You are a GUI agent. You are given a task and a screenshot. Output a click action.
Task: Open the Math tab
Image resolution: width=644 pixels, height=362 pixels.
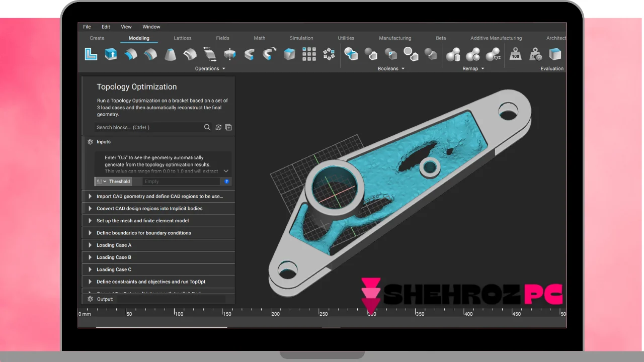coord(260,38)
